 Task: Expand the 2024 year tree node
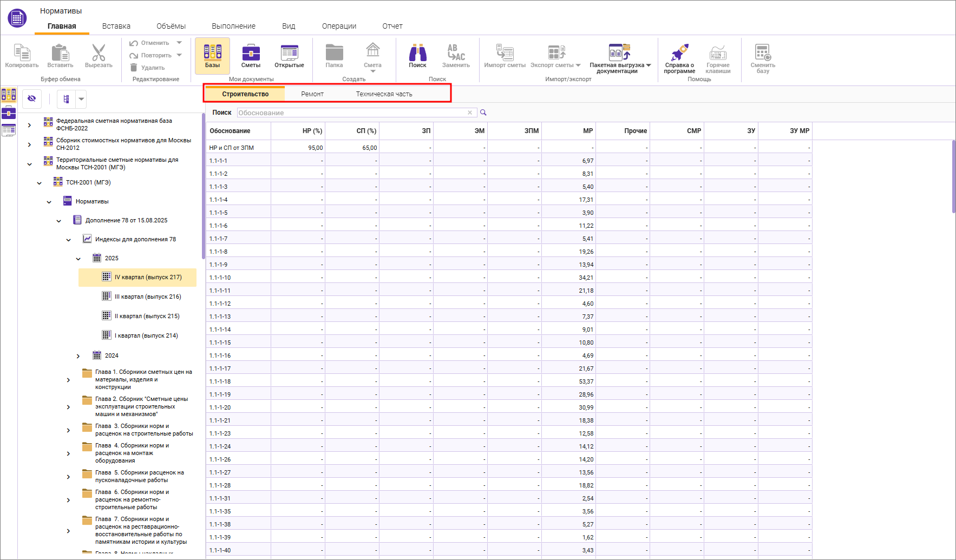coord(78,356)
